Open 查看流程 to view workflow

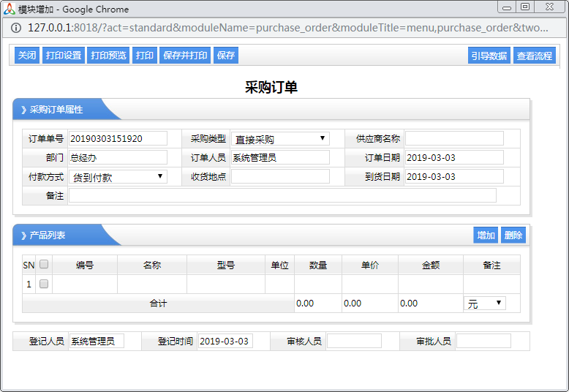point(535,56)
